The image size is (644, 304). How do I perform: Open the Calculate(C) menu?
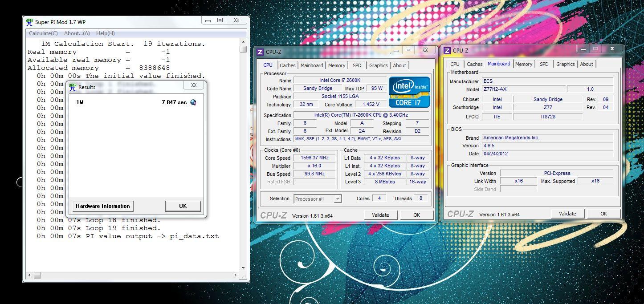pos(43,33)
